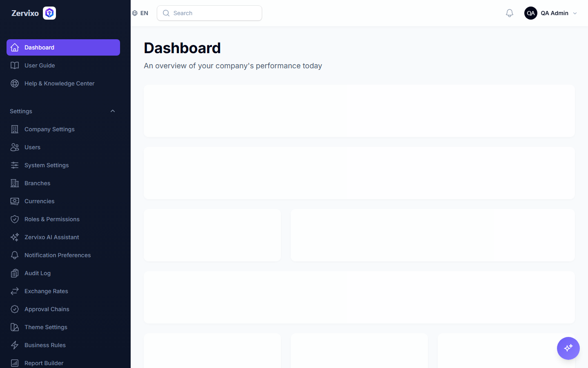Click the Business Rules lightning icon
Image resolution: width=588 pixels, height=368 pixels.
click(x=15, y=345)
